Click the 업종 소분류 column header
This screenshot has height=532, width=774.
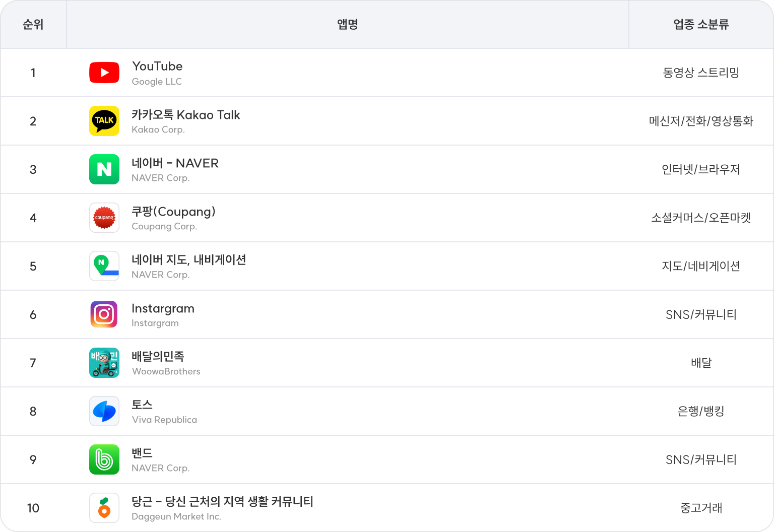(x=701, y=24)
